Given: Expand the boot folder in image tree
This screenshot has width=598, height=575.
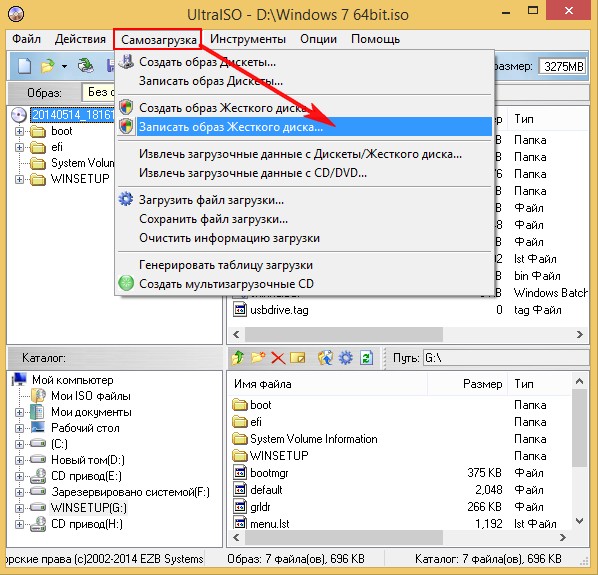Looking at the screenshot, I should [19, 132].
